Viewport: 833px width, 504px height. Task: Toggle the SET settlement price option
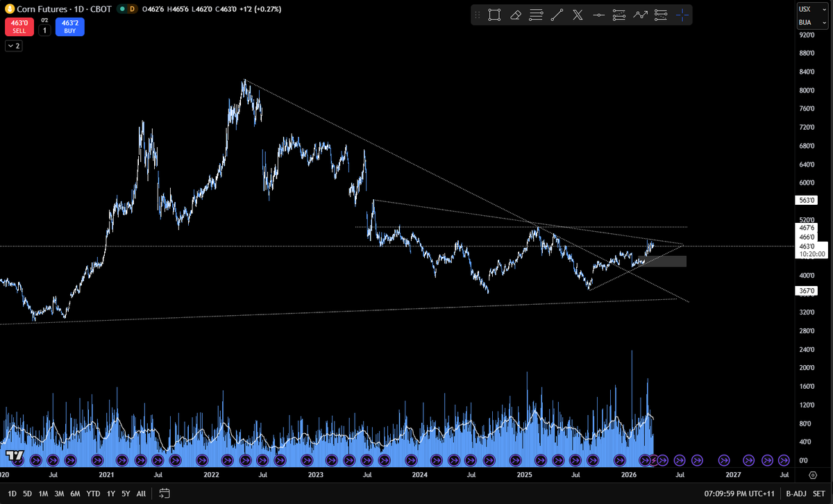pyautogui.click(x=818, y=494)
